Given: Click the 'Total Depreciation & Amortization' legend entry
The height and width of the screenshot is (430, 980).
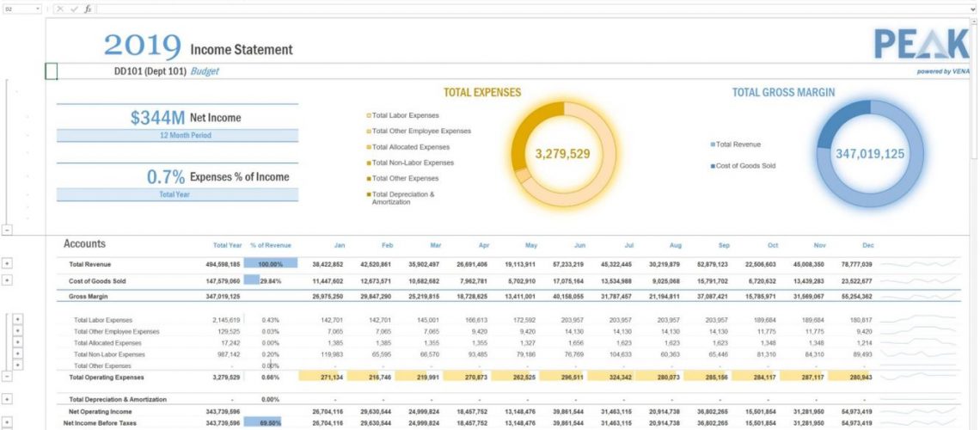Looking at the screenshot, I should (x=400, y=198).
